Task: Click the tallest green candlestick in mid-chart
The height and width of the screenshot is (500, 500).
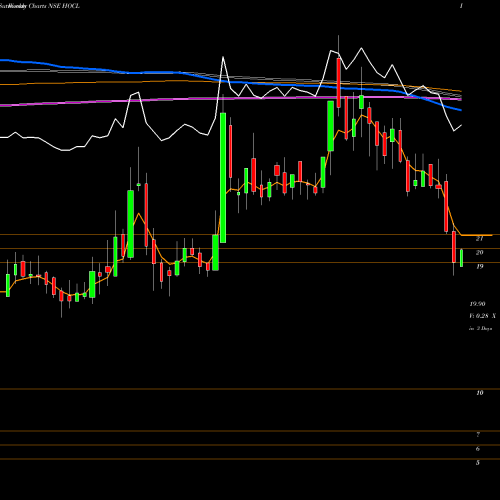Action: coord(223,178)
